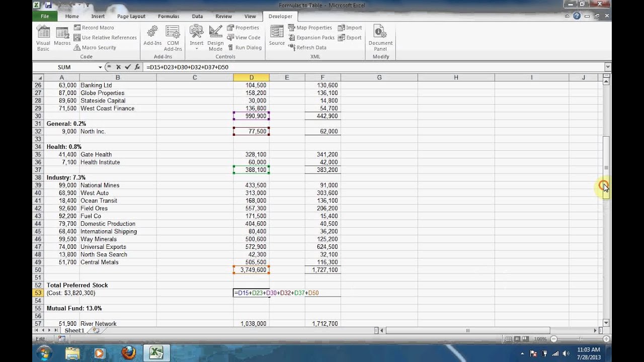The image size is (644, 362).
Task: Open Map Properties
Action: click(x=310, y=28)
